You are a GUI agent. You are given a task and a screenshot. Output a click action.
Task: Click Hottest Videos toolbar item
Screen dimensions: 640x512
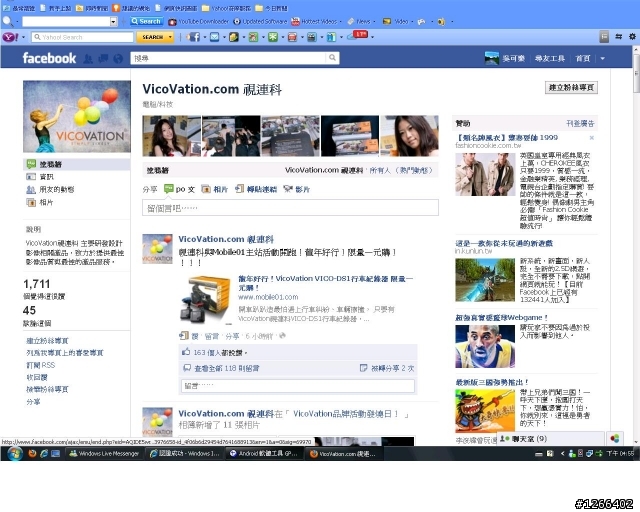(x=314, y=21)
